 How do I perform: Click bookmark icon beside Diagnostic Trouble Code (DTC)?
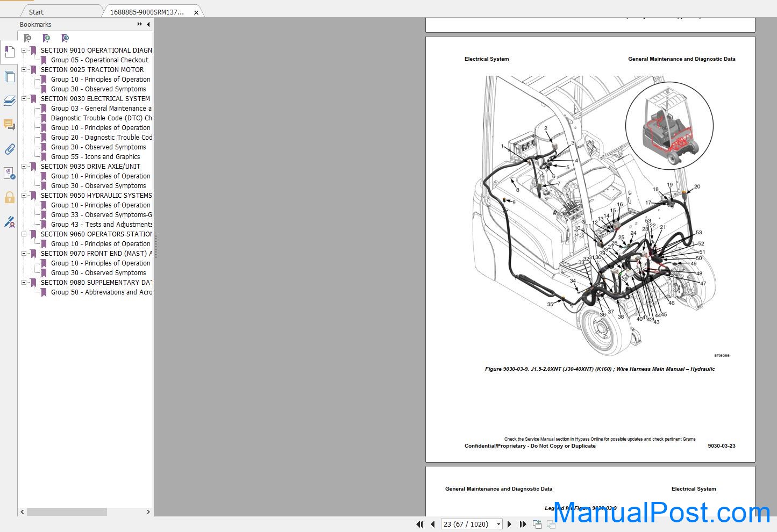44,118
